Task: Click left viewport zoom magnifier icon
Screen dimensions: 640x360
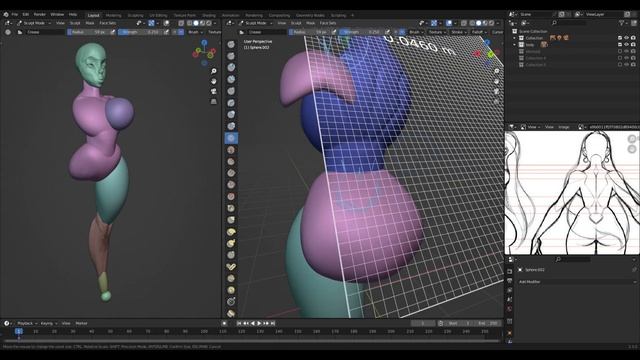Action: coord(213,71)
